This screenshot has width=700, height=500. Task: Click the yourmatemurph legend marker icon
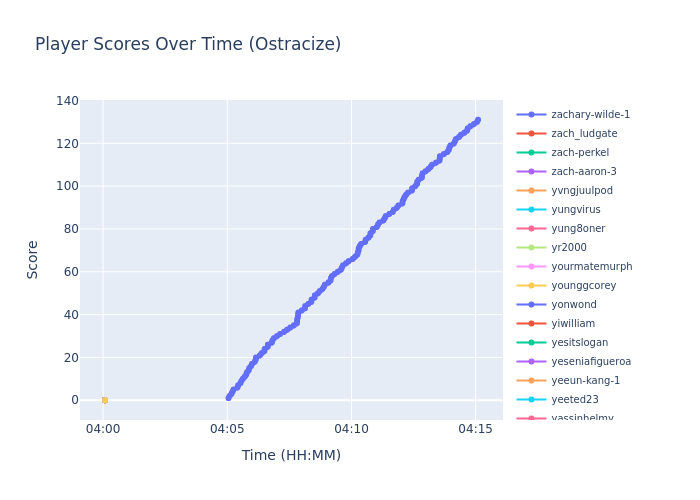(x=531, y=267)
